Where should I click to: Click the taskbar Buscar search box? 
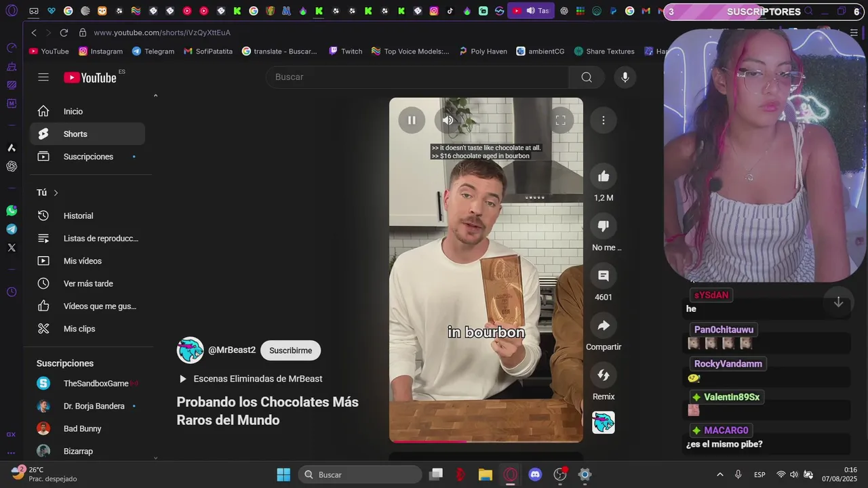[360, 474]
